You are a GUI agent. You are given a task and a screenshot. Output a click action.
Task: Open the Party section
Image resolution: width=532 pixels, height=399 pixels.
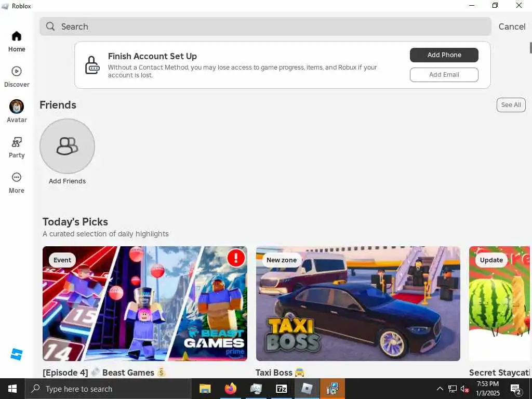pyautogui.click(x=16, y=148)
